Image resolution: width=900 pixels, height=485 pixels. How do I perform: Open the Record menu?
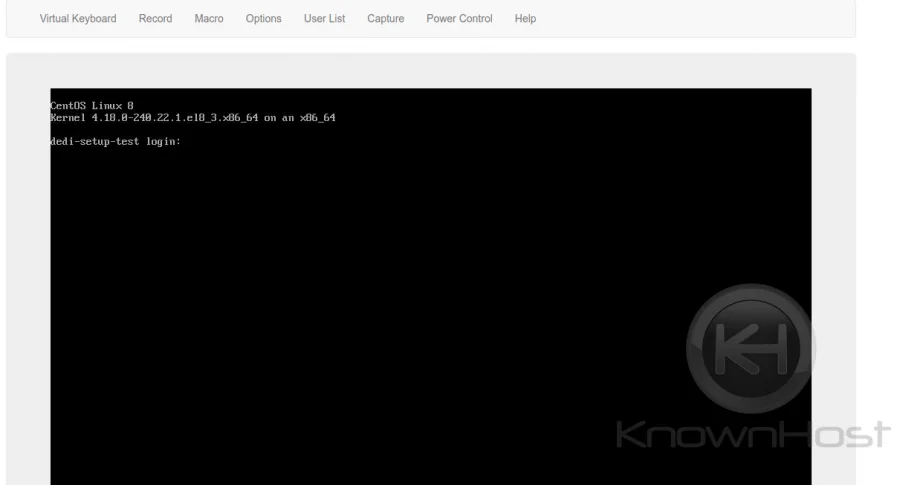(155, 19)
